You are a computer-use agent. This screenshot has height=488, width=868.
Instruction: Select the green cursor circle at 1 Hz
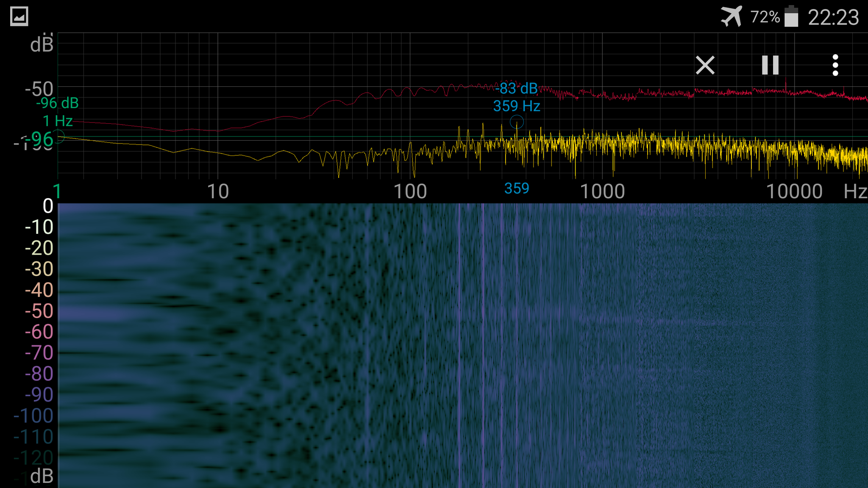click(58, 136)
